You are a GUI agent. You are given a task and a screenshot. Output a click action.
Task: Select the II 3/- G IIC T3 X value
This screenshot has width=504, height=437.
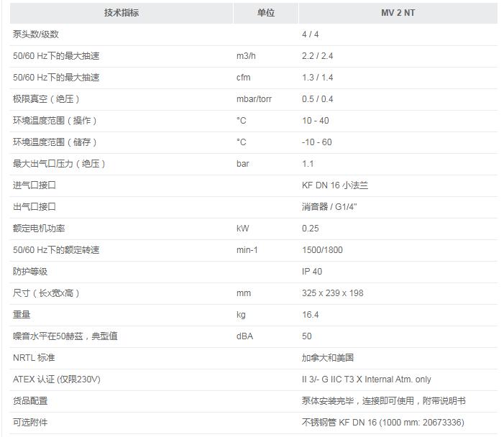click(x=366, y=379)
